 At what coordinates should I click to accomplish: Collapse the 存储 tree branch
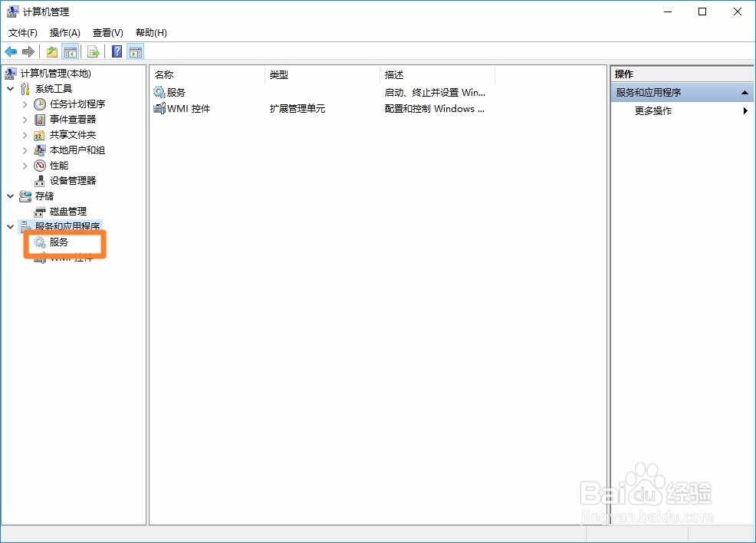pyautogui.click(x=11, y=196)
